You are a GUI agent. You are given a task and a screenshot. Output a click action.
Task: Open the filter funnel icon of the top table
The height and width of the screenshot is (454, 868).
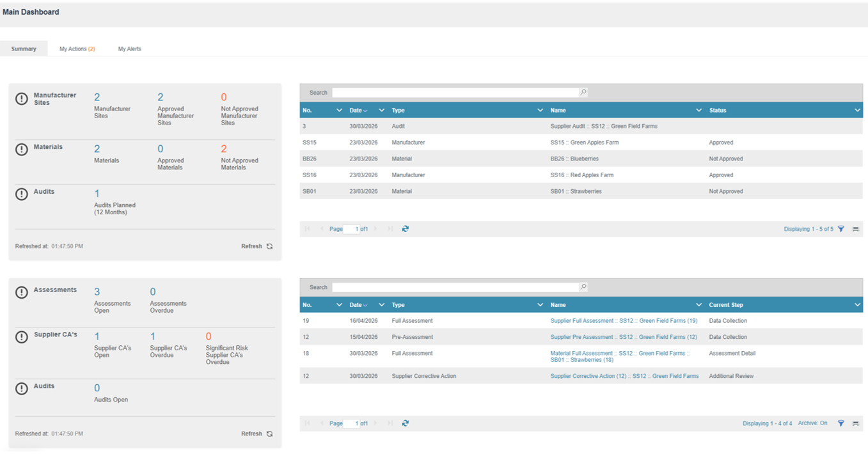pyautogui.click(x=841, y=229)
